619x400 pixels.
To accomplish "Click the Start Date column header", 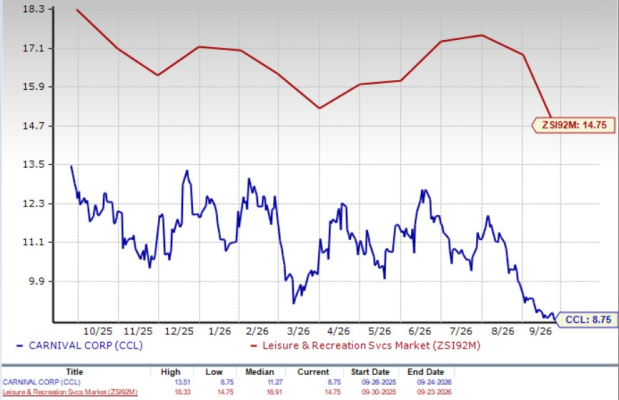I will click(370, 372).
